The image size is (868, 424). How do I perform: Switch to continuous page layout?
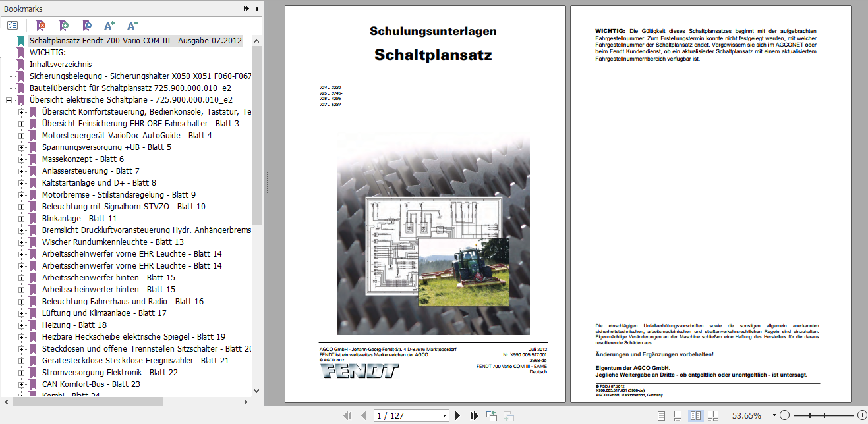tap(678, 415)
